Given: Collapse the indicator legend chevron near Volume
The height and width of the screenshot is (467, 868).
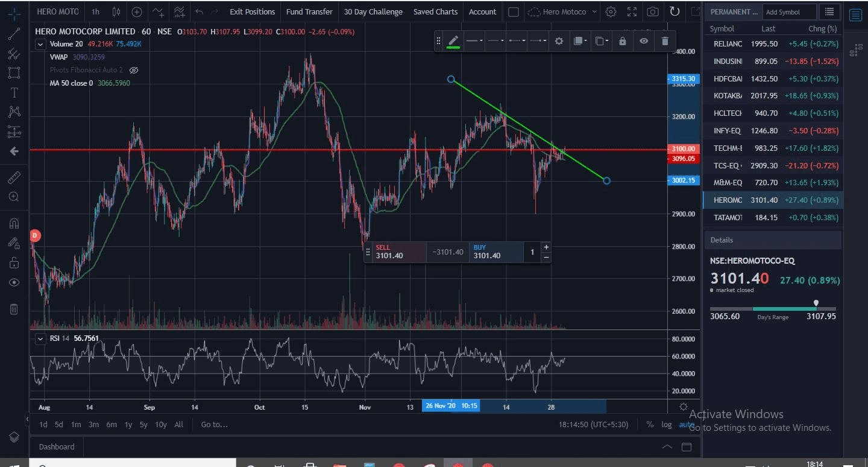Looking at the screenshot, I should pyautogui.click(x=40, y=44).
